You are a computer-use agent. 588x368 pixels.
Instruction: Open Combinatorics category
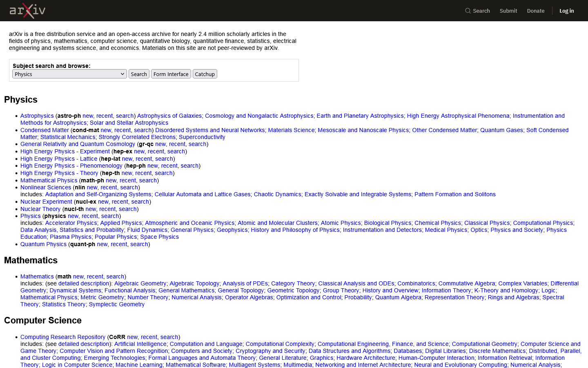click(x=416, y=283)
